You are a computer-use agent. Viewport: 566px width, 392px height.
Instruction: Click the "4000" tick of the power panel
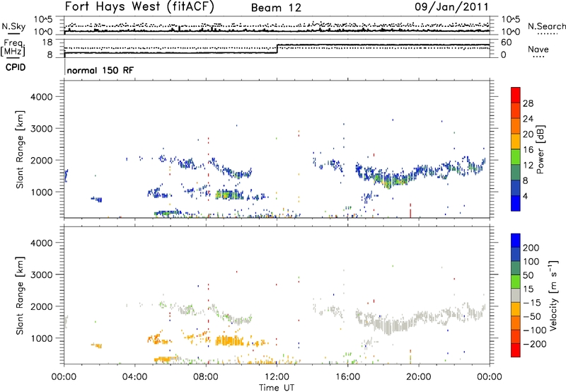click(x=42, y=97)
